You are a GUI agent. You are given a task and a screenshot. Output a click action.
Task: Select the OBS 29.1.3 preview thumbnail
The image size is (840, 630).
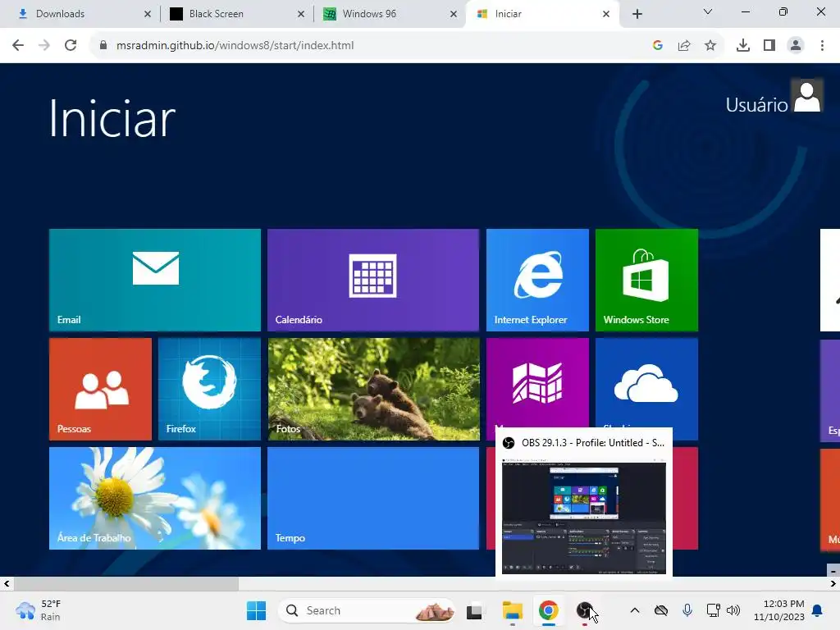[x=584, y=518]
